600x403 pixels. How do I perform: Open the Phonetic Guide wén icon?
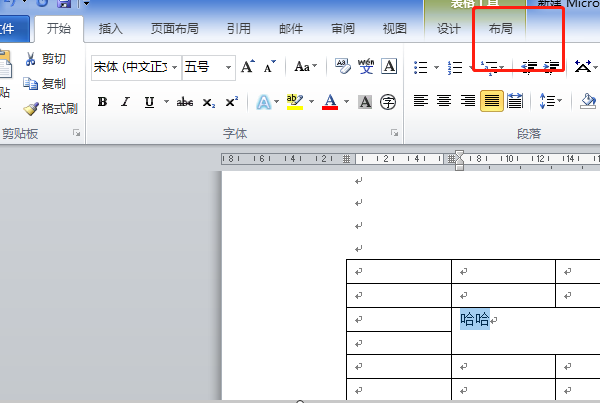click(x=366, y=66)
